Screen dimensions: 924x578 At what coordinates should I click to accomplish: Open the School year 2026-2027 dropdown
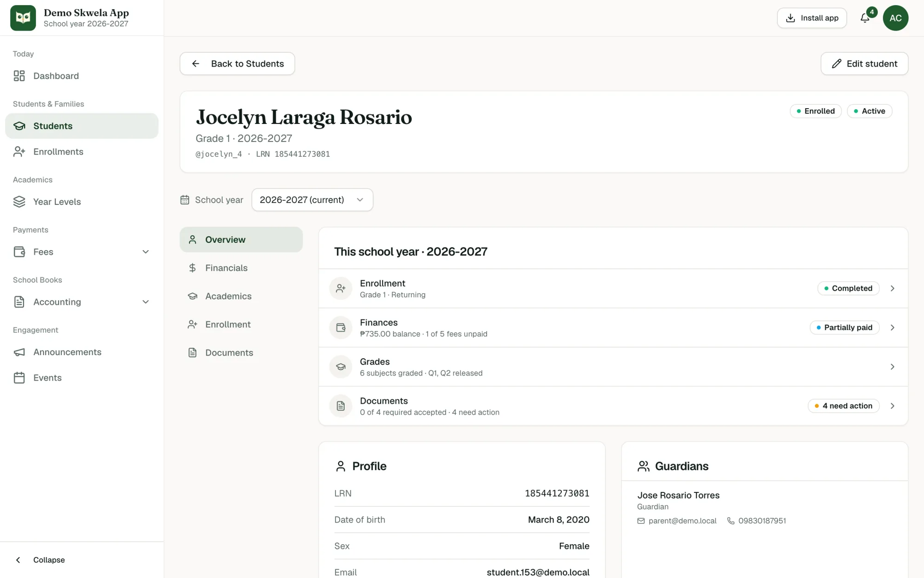312,200
